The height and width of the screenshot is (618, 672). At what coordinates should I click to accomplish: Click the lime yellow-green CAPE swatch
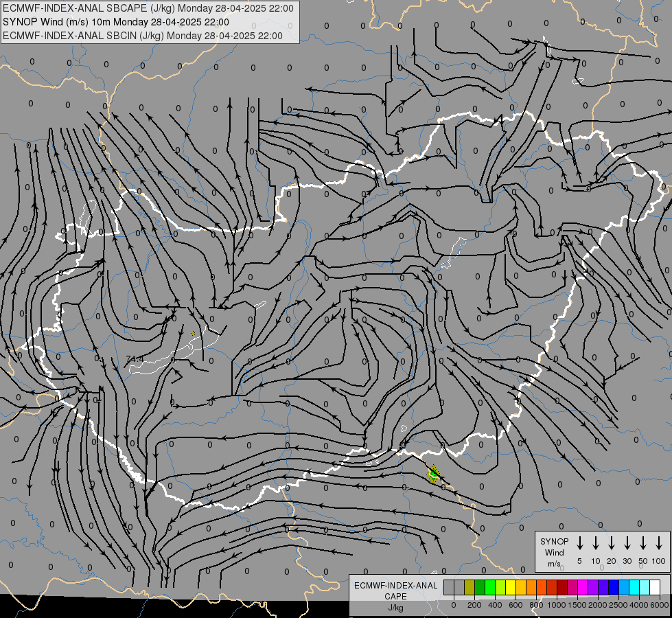[x=500, y=587]
